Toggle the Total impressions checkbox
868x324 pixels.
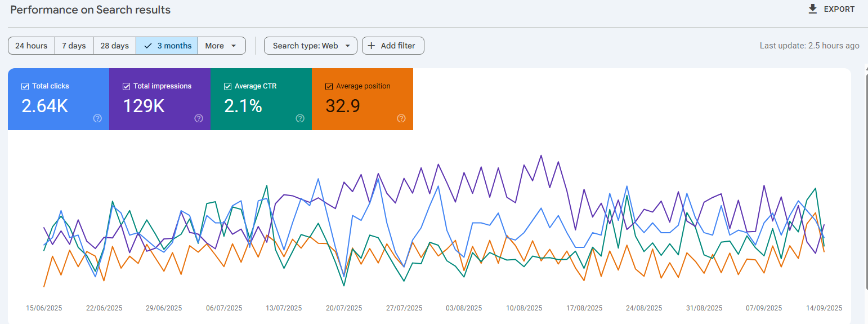click(x=126, y=86)
